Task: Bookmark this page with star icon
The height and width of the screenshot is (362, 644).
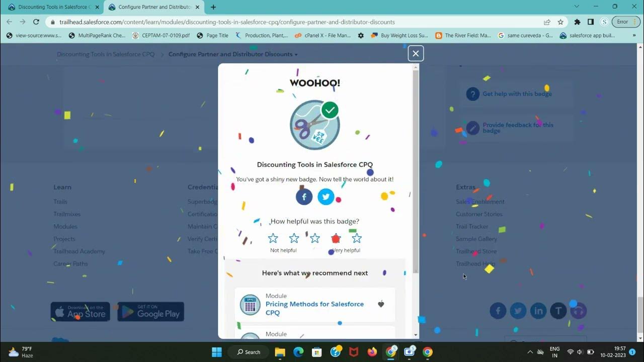Action: point(560,22)
